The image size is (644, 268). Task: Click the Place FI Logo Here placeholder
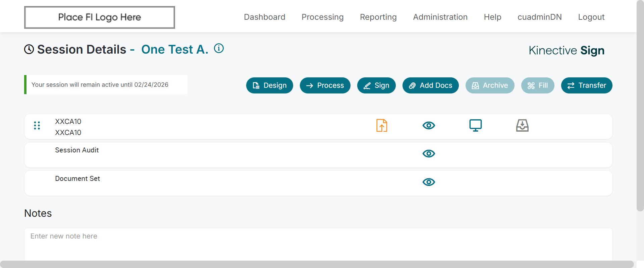coord(100,17)
